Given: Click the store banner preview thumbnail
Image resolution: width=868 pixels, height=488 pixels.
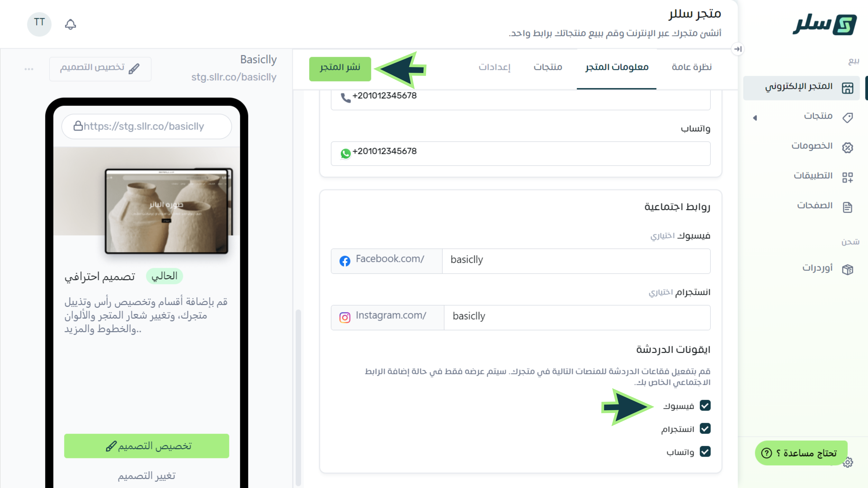Looking at the screenshot, I should pos(166,211).
